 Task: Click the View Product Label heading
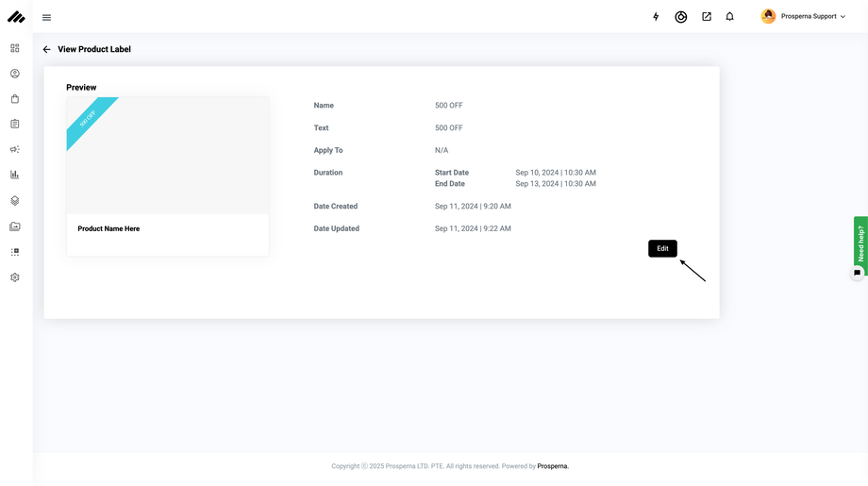pos(94,49)
